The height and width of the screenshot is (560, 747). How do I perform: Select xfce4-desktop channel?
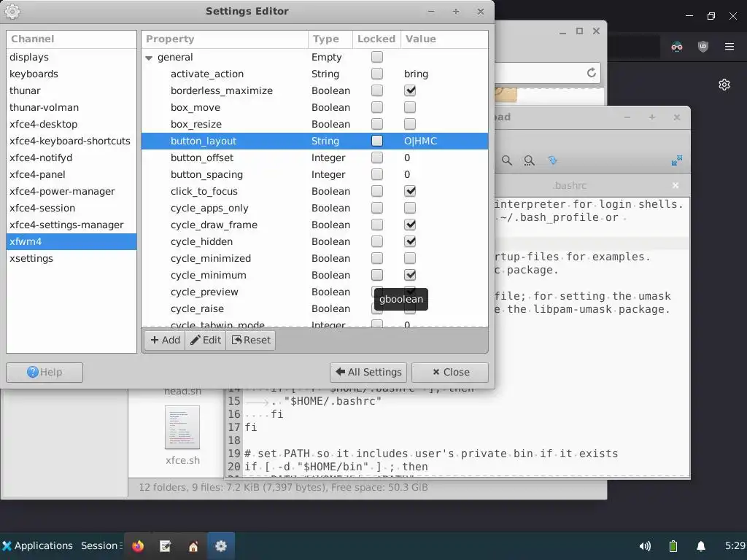pos(71,124)
